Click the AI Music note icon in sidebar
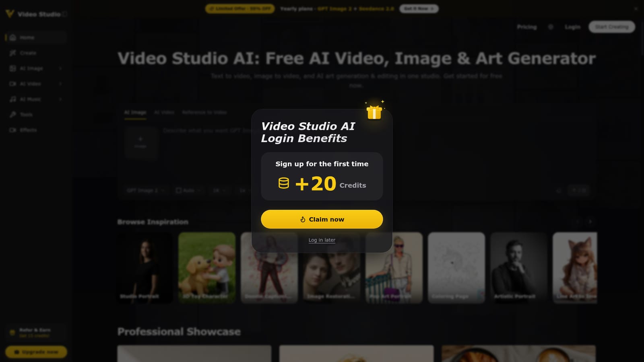 [x=13, y=99]
